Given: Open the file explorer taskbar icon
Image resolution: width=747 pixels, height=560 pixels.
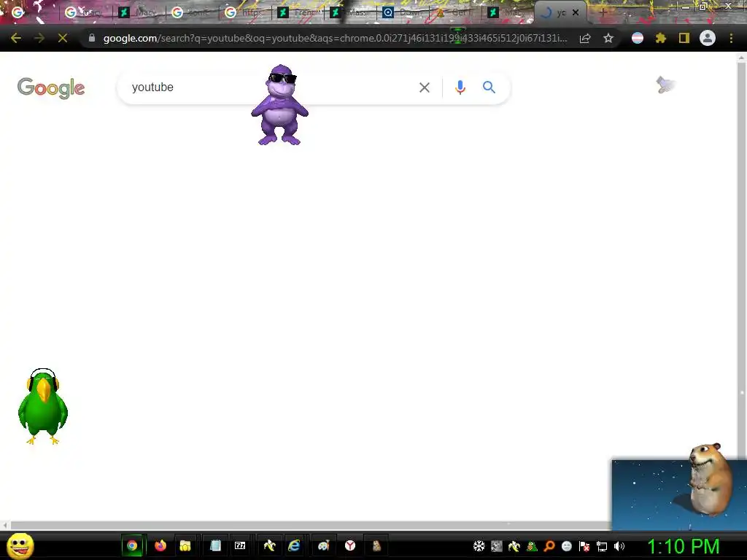Looking at the screenshot, I should [x=185, y=545].
